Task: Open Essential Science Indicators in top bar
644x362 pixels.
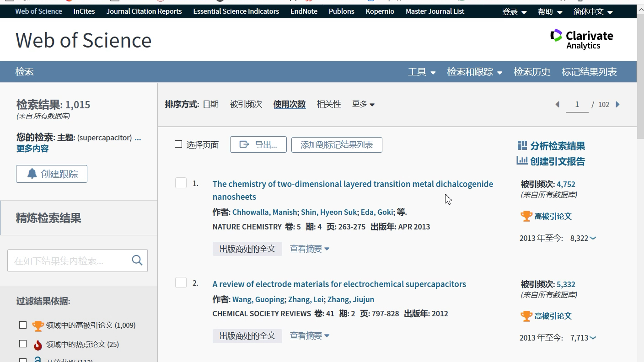Action: pyautogui.click(x=236, y=11)
